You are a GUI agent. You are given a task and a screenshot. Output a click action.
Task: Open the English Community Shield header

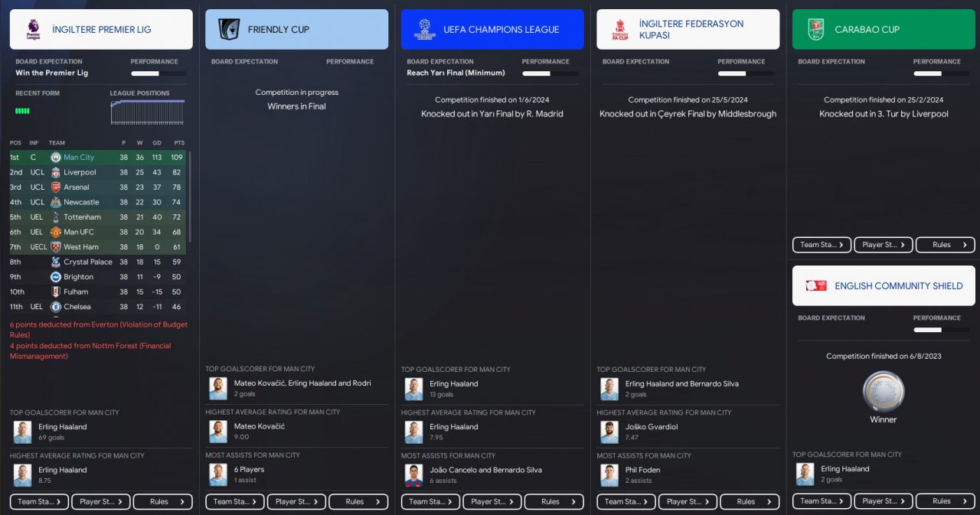click(884, 285)
